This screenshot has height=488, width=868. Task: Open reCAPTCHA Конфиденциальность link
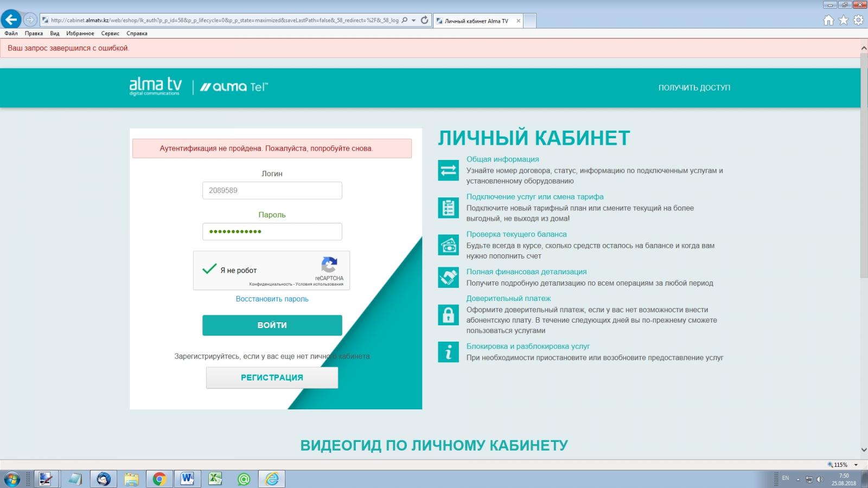[x=270, y=284]
